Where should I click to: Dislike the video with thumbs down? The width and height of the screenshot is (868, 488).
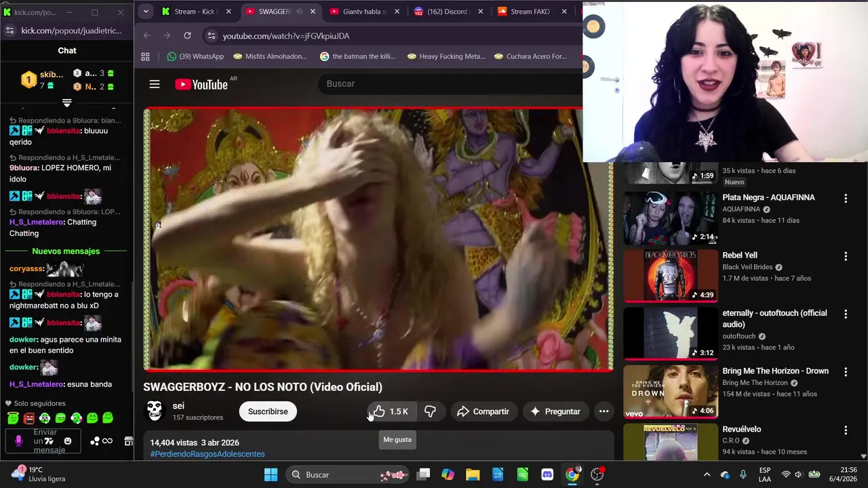[430, 411]
